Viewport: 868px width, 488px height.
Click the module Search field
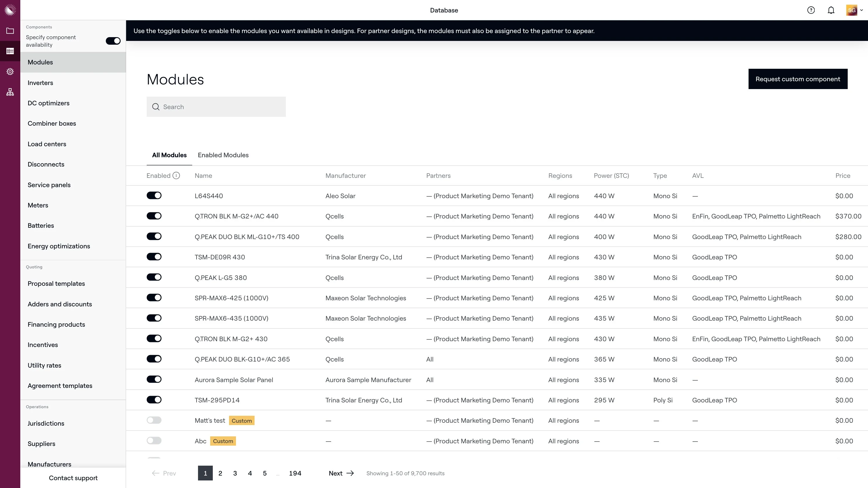point(216,107)
